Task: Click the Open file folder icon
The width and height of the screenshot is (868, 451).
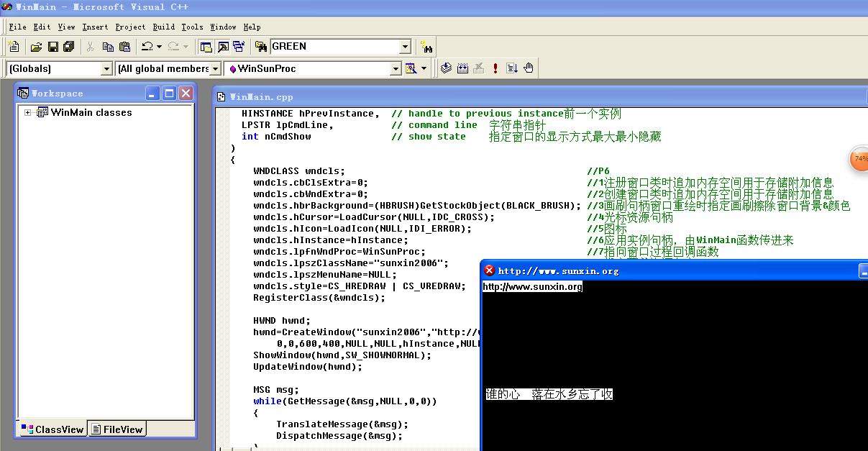Action: 36,47
